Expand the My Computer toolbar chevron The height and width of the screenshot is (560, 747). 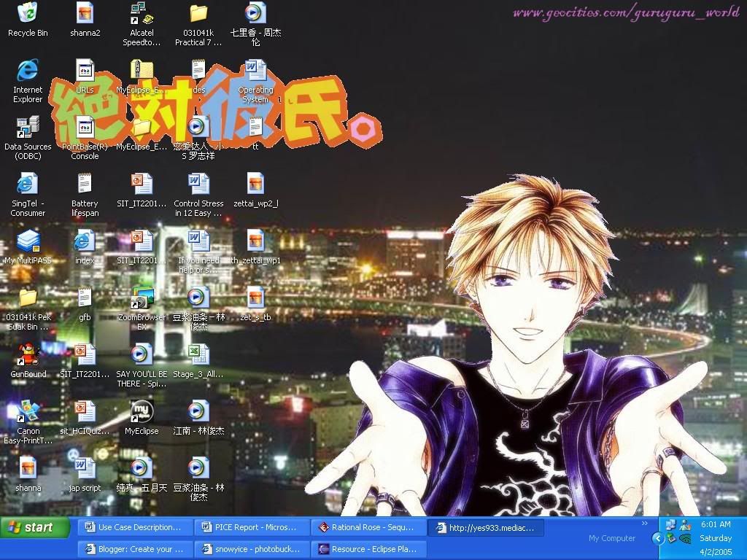tap(644, 524)
